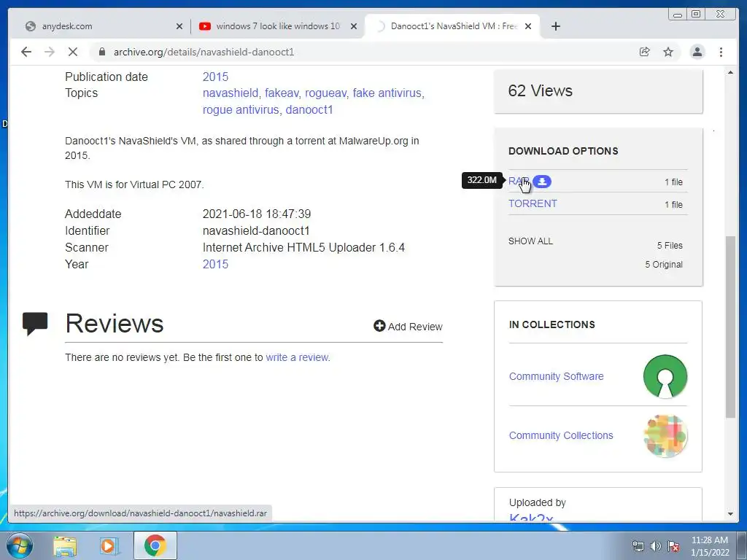Click the Reviews heading

pos(115,323)
